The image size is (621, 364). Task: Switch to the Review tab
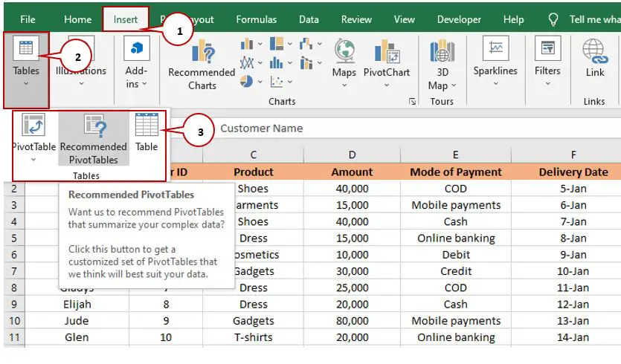[356, 19]
